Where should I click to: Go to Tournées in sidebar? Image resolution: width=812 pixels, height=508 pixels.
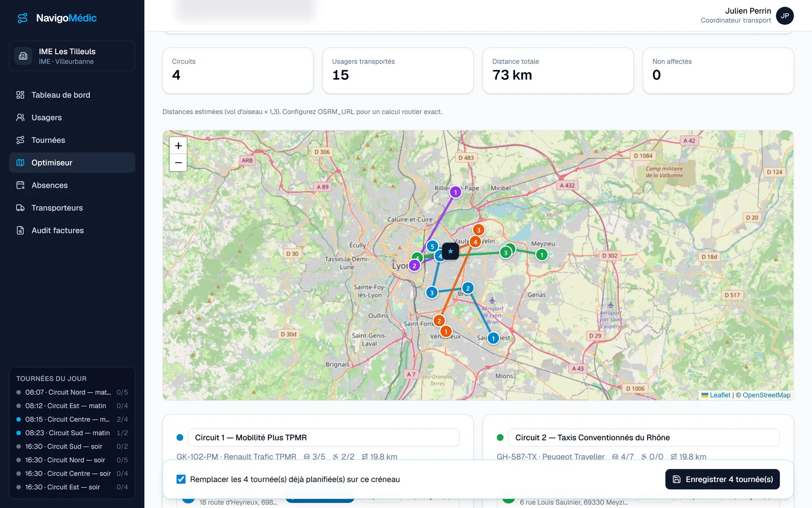72,140
